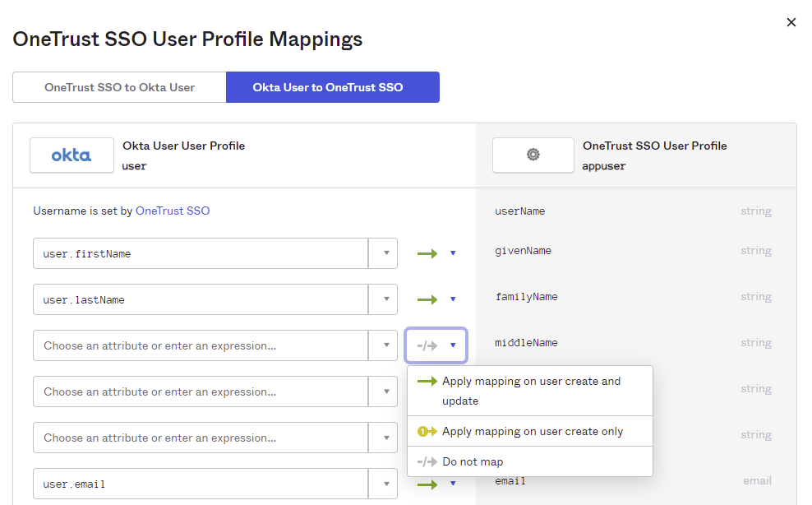Expand the mapping-type dropdown next to user.lastName
Screen dimensions: 812x505
click(453, 299)
